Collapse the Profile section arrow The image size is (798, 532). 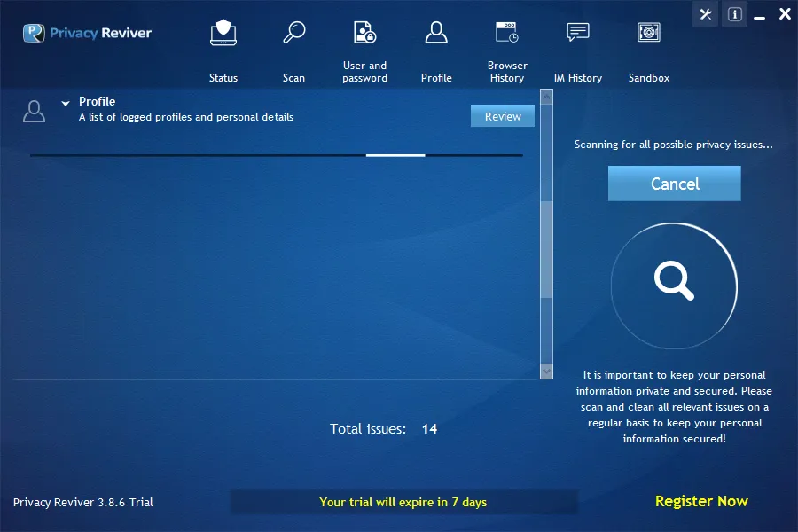click(x=65, y=104)
